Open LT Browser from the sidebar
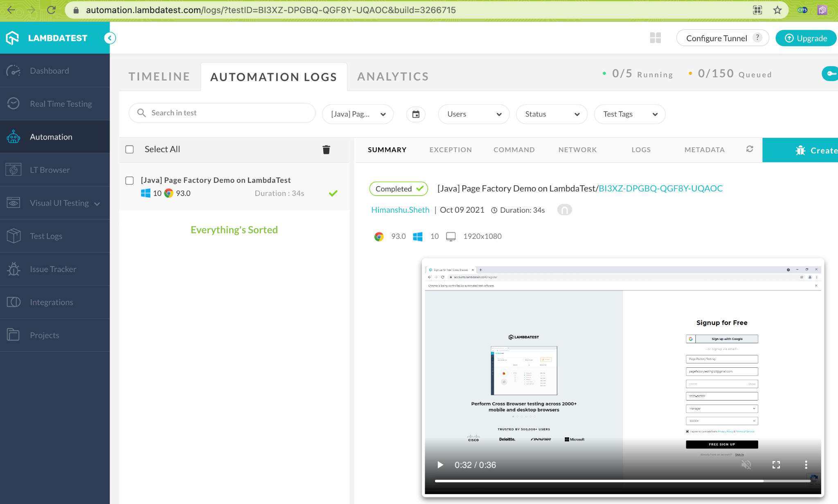838x504 pixels. (x=50, y=170)
